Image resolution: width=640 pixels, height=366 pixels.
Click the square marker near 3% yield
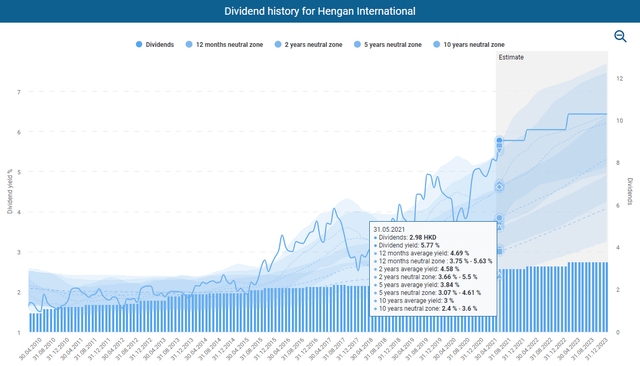pos(499,251)
